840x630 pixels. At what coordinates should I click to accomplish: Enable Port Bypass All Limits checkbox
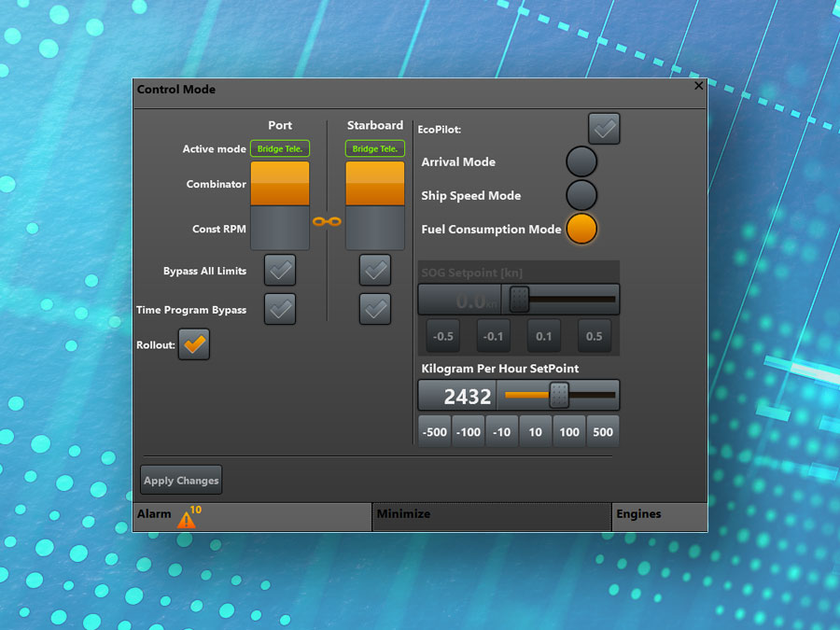(x=280, y=271)
